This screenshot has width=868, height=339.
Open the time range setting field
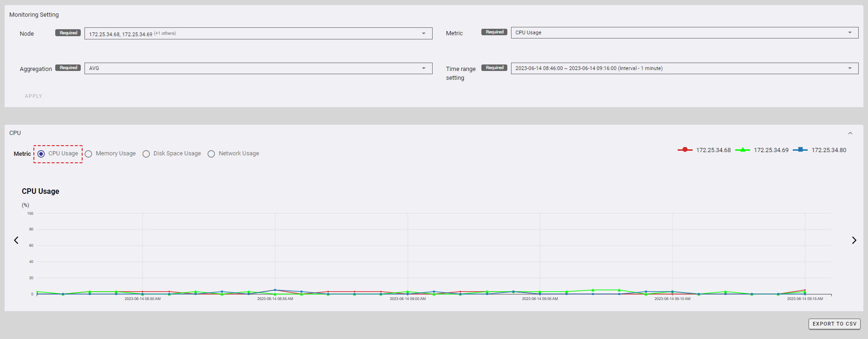click(678, 68)
